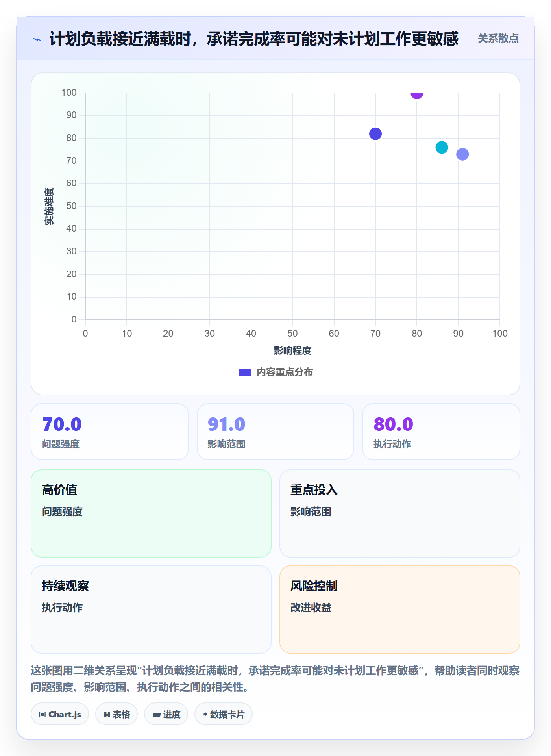Click the square icon in the Chart.js chip
The height and width of the screenshot is (756, 551).
click(x=43, y=715)
